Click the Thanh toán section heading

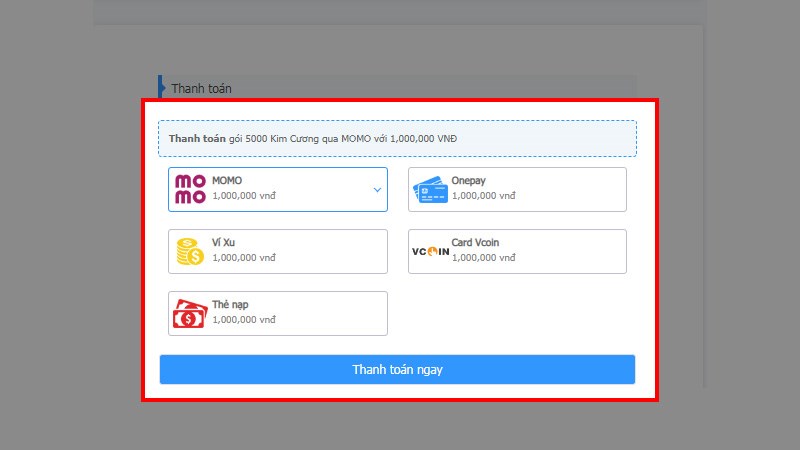click(202, 88)
